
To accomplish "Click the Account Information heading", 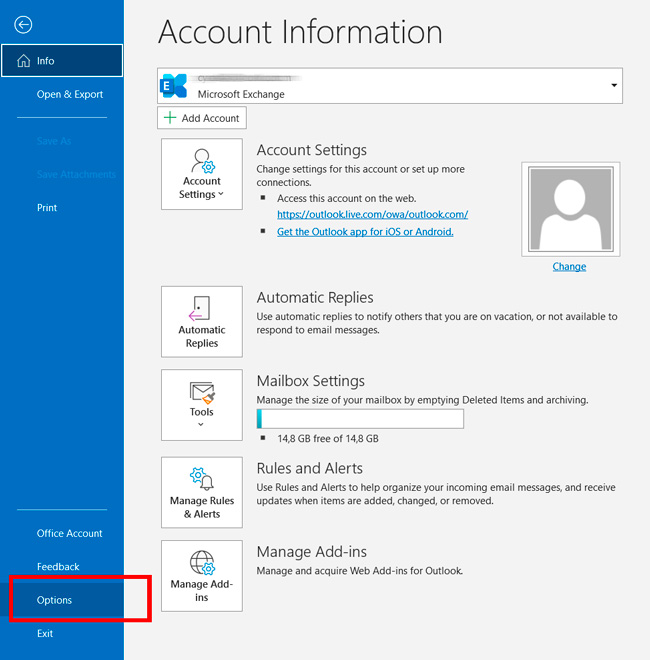I will tap(300, 32).
